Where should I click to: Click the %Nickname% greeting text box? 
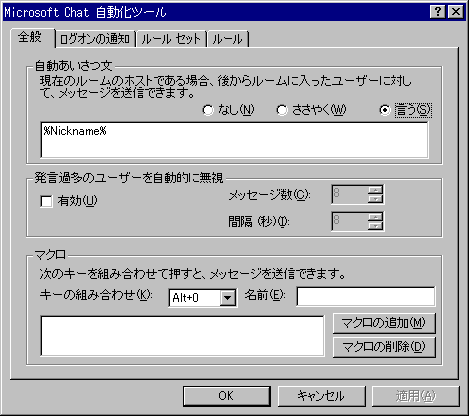coord(234,140)
